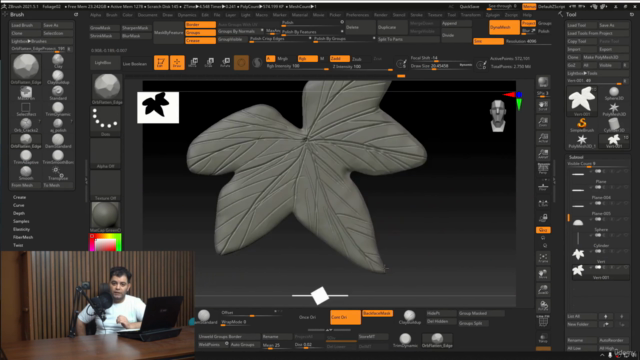
Task: Select the Clay brush
Action: click(58, 61)
